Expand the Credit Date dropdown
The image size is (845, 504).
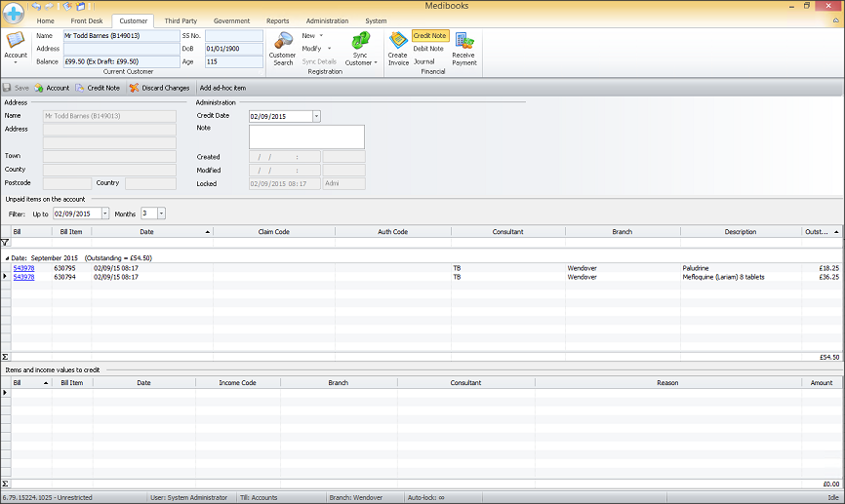pos(316,116)
